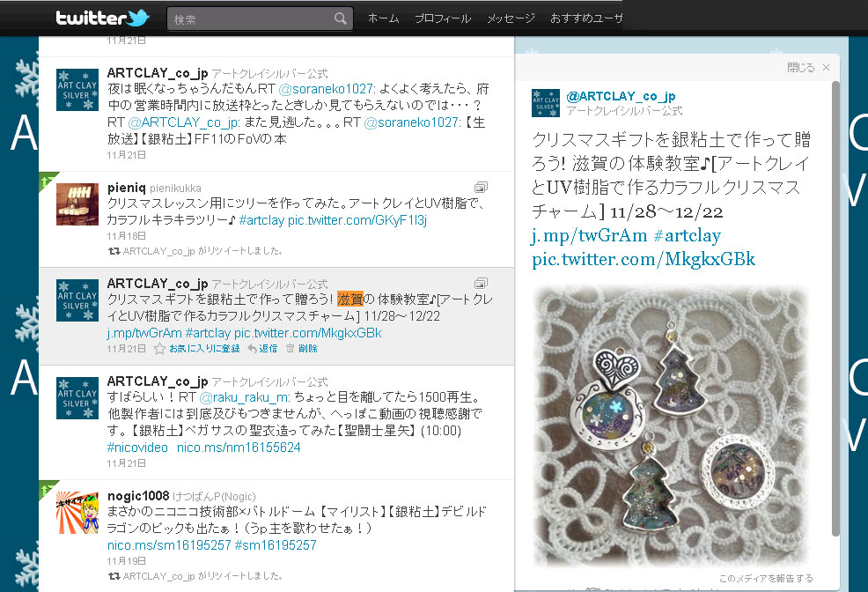Open pic.twitter.com/MkgkxGBk in the detail pane
The width and height of the screenshot is (868, 592).
pyautogui.click(x=644, y=260)
